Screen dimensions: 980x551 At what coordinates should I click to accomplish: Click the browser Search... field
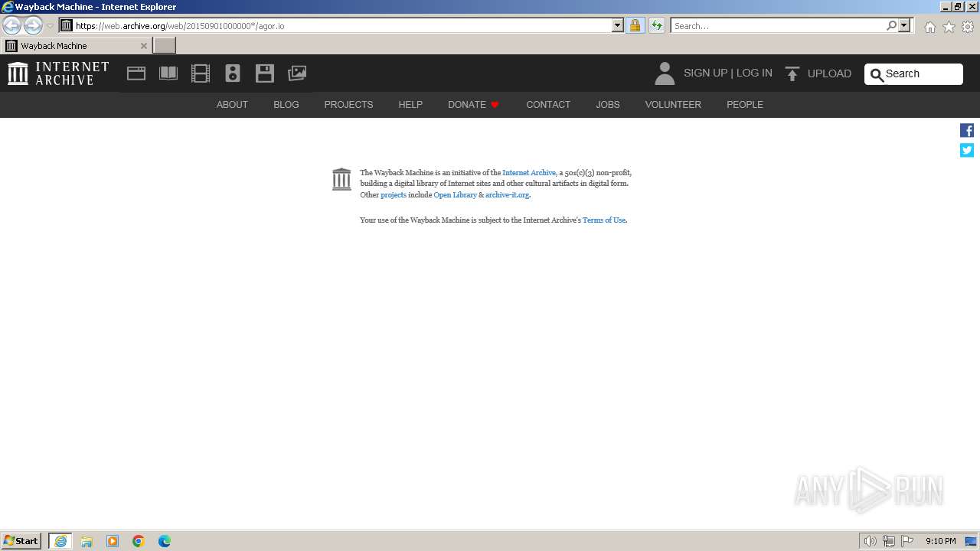778,25
